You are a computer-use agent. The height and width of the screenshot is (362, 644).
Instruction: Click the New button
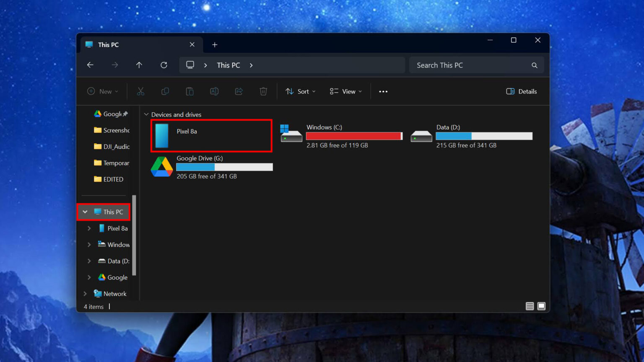102,91
